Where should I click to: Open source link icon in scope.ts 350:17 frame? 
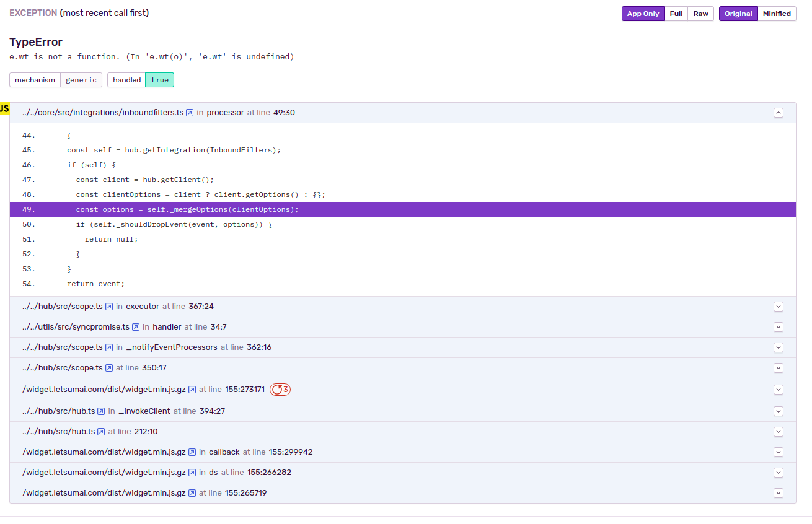point(109,368)
